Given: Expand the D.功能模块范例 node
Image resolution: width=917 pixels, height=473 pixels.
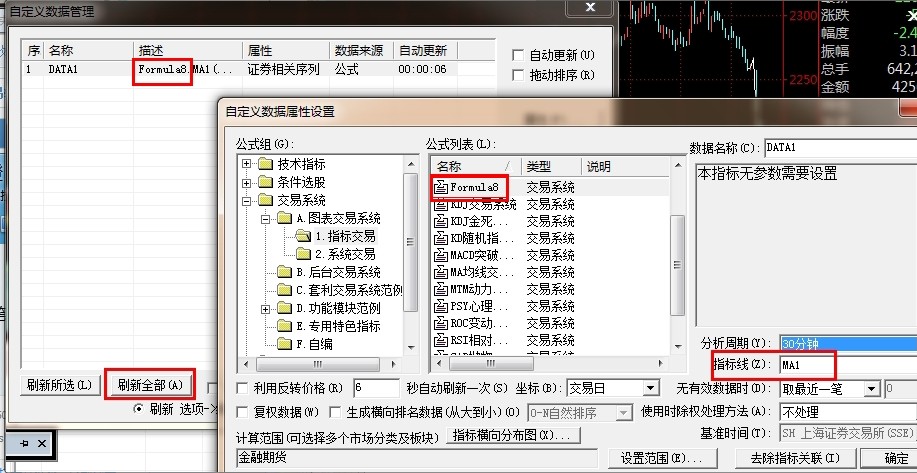Looking at the screenshot, I should pyautogui.click(x=266, y=308).
